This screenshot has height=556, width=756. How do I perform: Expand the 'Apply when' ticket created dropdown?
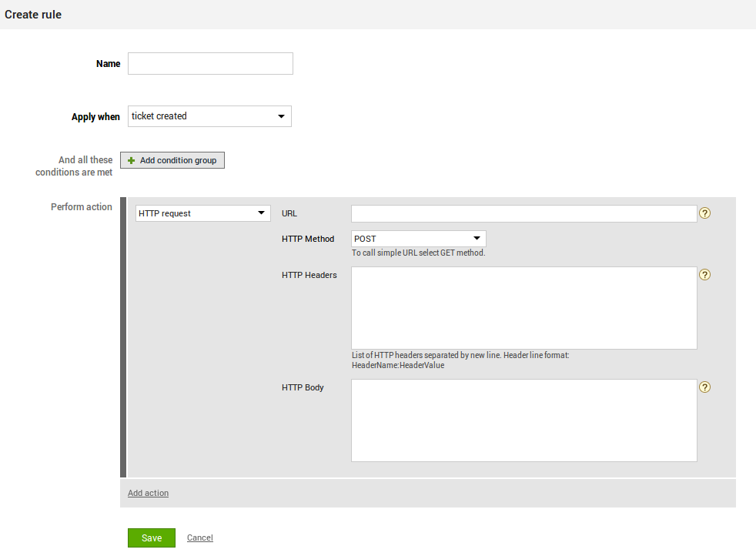tap(209, 116)
